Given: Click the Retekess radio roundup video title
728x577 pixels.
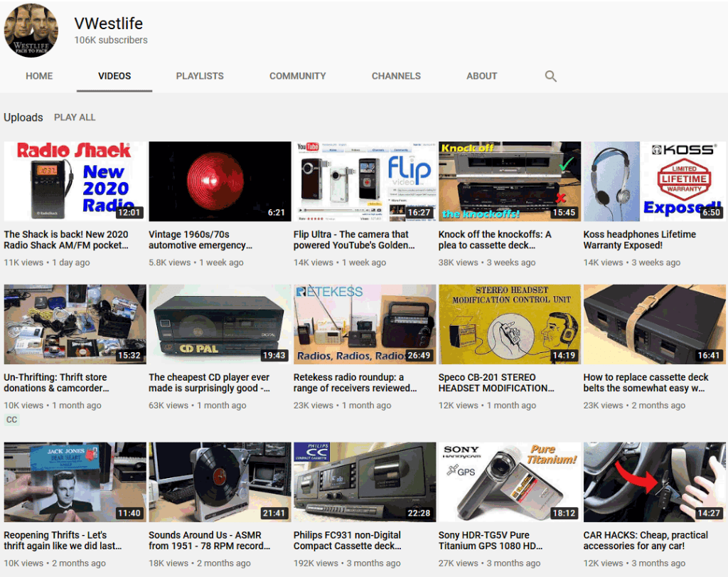Looking at the screenshot, I should click(354, 383).
